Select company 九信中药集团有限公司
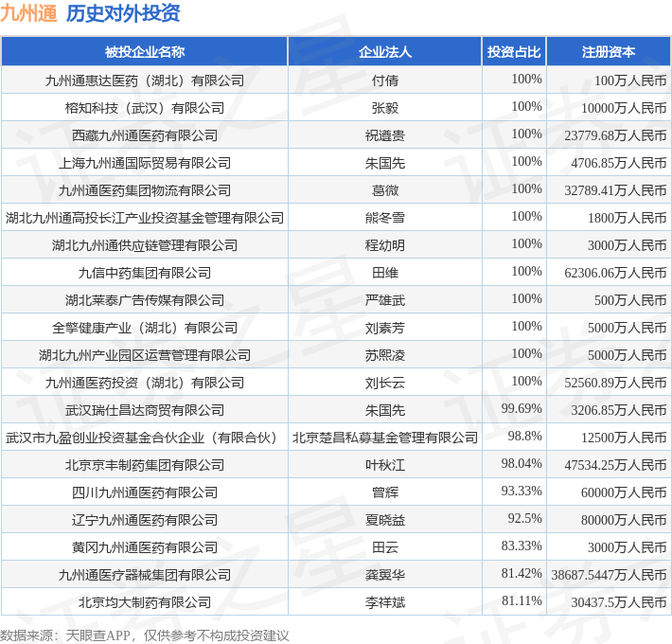Viewport: 672px width, 644px height. (x=145, y=272)
